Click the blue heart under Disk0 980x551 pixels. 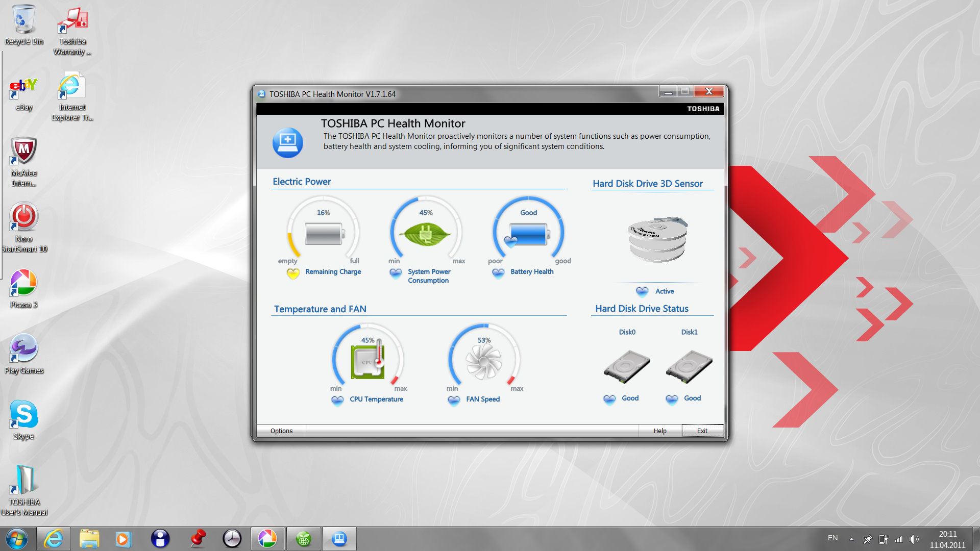pyautogui.click(x=609, y=399)
